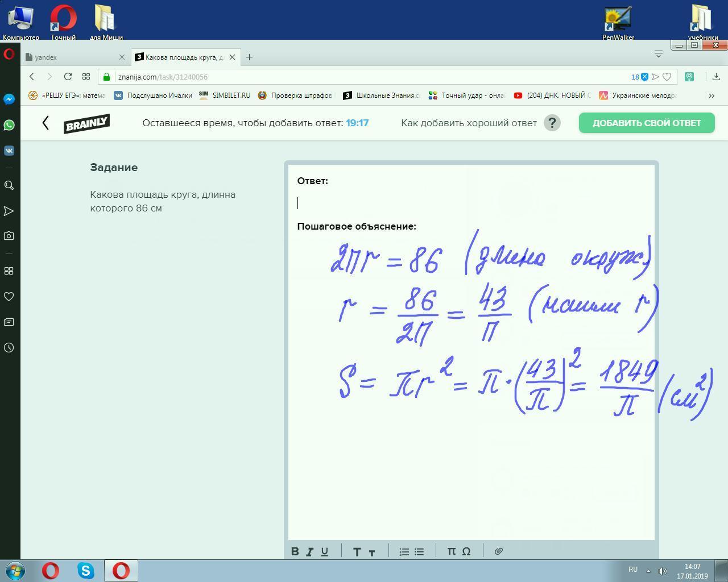Toggle italic text formatting
The width and height of the screenshot is (728, 582).
310,551
